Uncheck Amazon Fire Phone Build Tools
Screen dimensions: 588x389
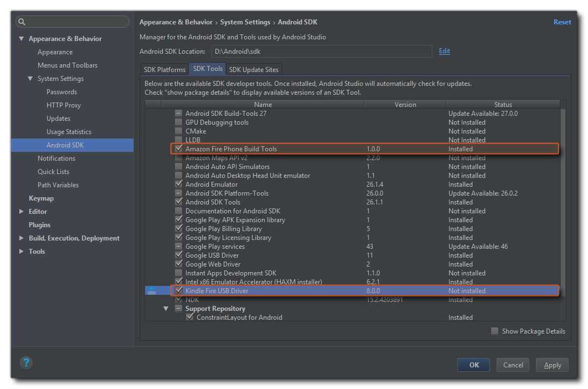point(179,149)
